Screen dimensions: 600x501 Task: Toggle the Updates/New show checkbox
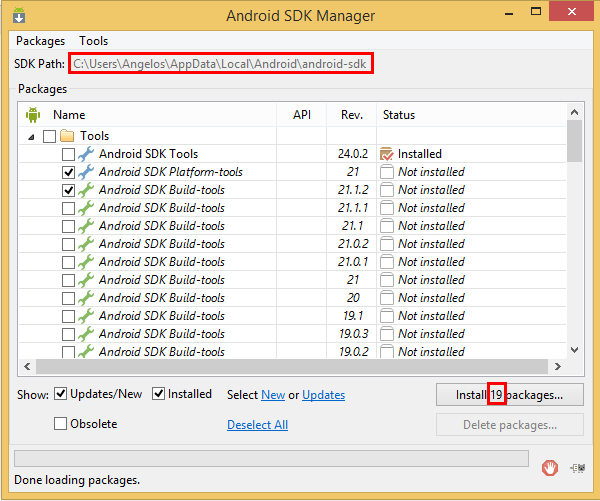click(60, 393)
